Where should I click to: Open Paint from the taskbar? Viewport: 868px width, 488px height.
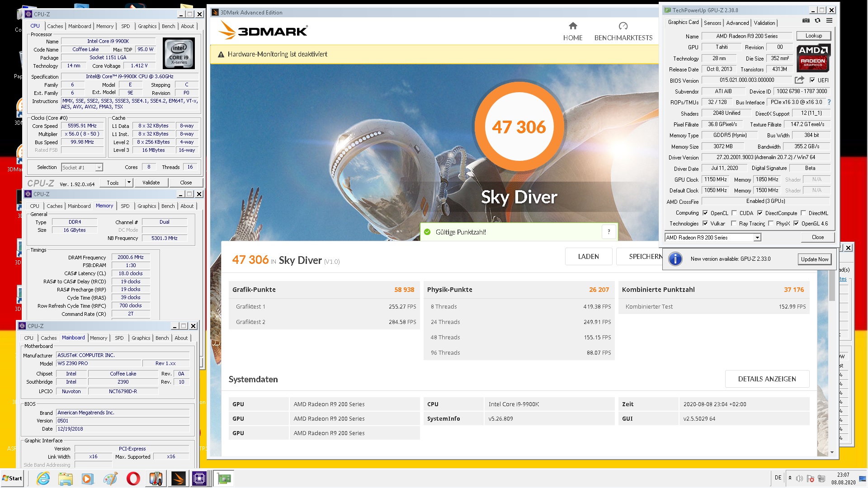(110, 479)
